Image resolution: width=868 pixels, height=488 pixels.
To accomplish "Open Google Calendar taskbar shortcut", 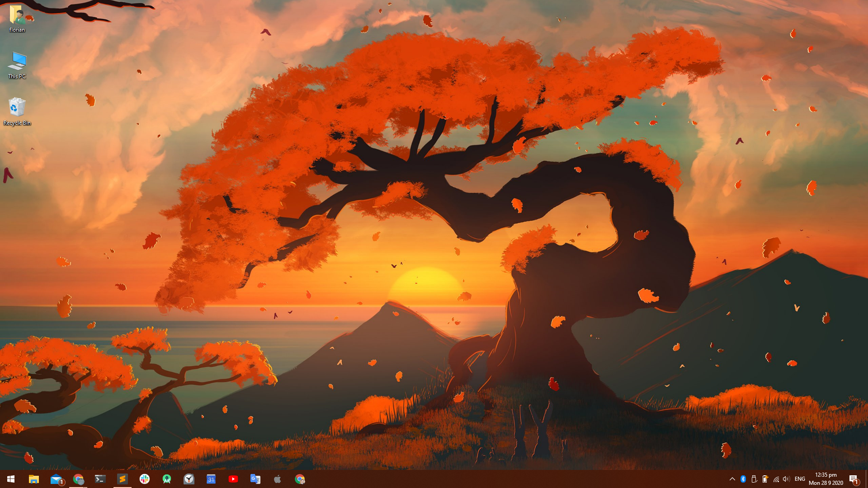I will [211, 479].
